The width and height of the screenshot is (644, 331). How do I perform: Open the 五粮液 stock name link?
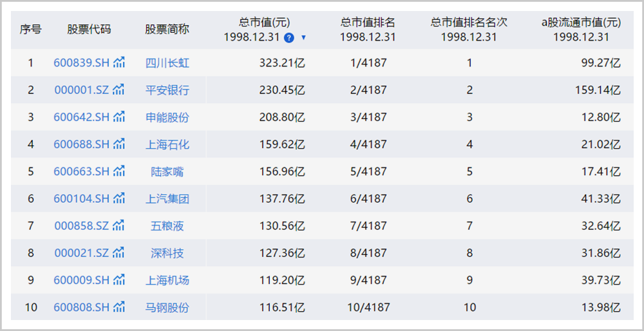pyautogui.click(x=167, y=225)
